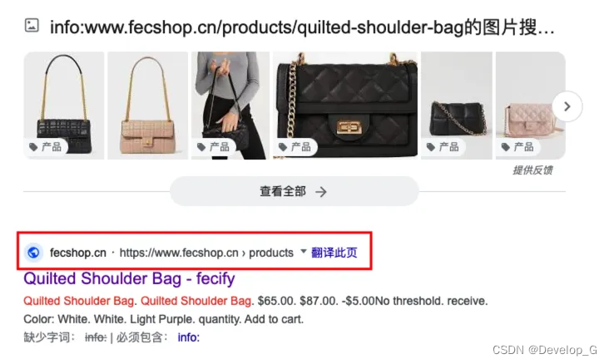Open the thumbnail with woman holding bag
The width and height of the screenshot is (609, 364).
pyautogui.click(x=230, y=106)
